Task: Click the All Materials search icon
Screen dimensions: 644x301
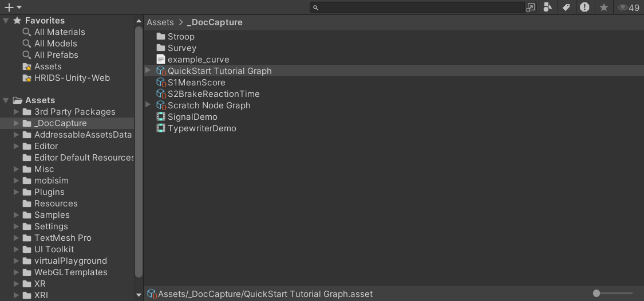Action: [27, 32]
